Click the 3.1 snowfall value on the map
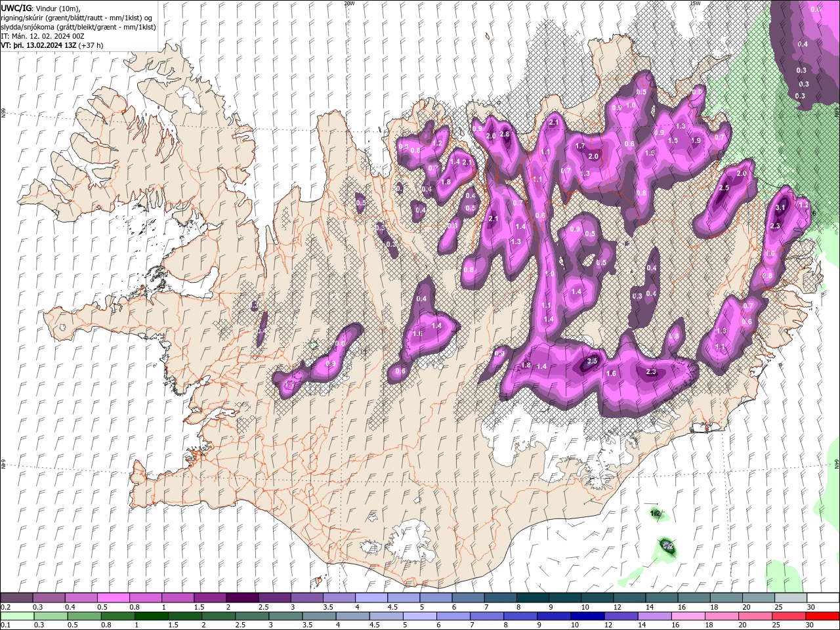 [x=780, y=207]
